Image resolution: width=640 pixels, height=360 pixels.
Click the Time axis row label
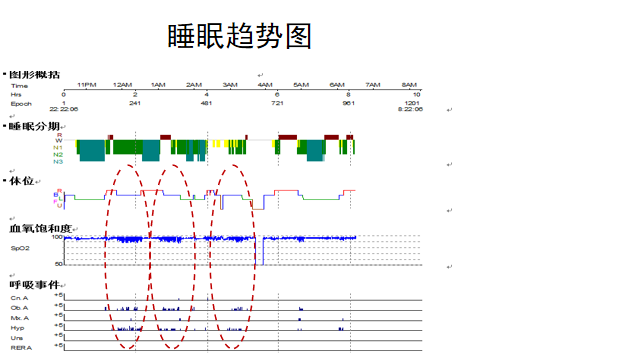click(20, 86)
